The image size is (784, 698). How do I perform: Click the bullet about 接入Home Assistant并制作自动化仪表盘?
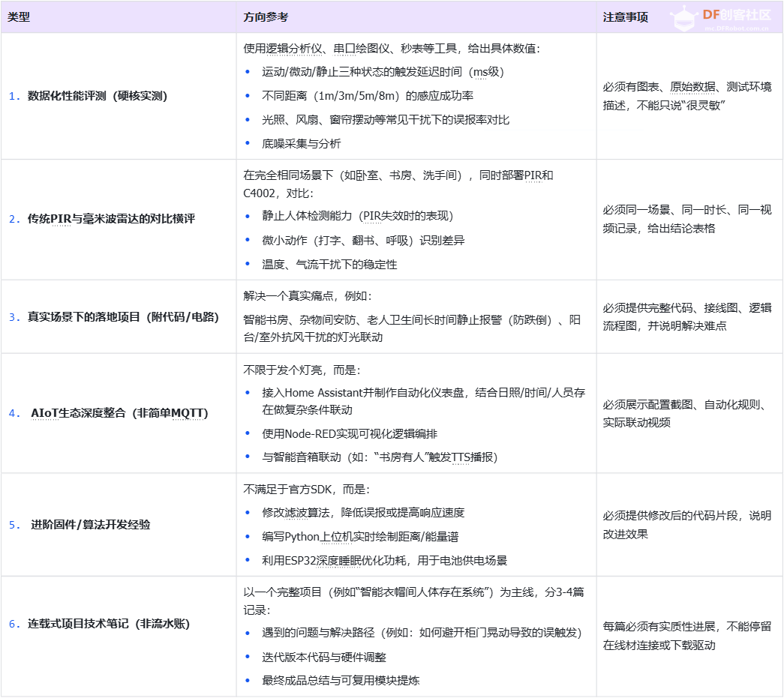[423, 401]
